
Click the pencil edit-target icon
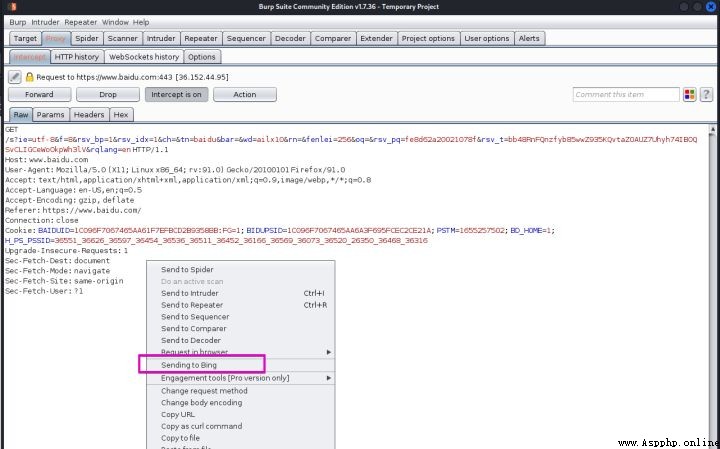[x=15, y=77]
